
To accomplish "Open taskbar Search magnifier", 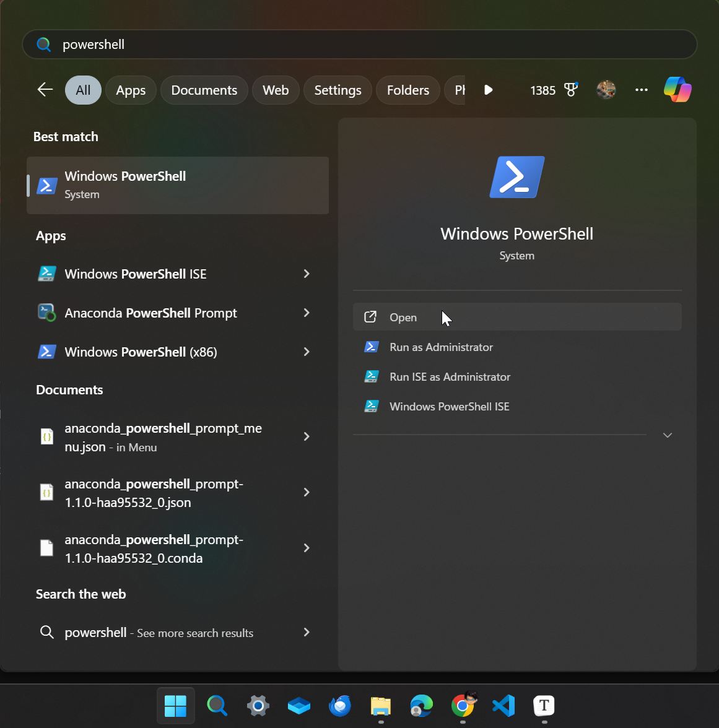I will [x=217, y=706].
